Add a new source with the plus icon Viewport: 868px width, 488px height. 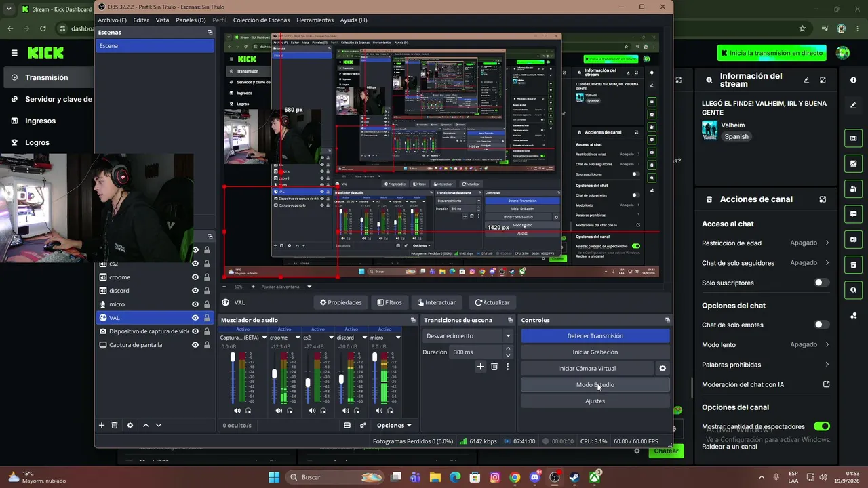pos(102,425)
